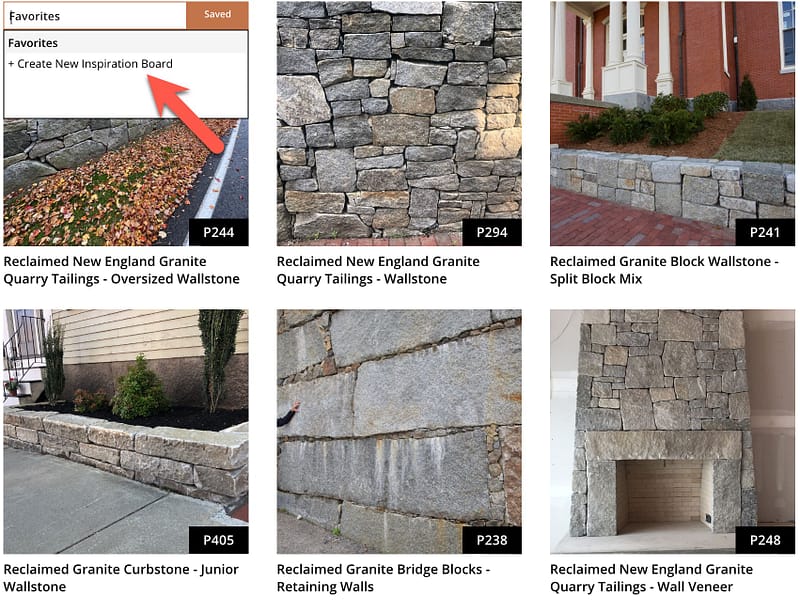Click the P244 product code badge
This screenshot has width=800, height=612.
[218, 233]
